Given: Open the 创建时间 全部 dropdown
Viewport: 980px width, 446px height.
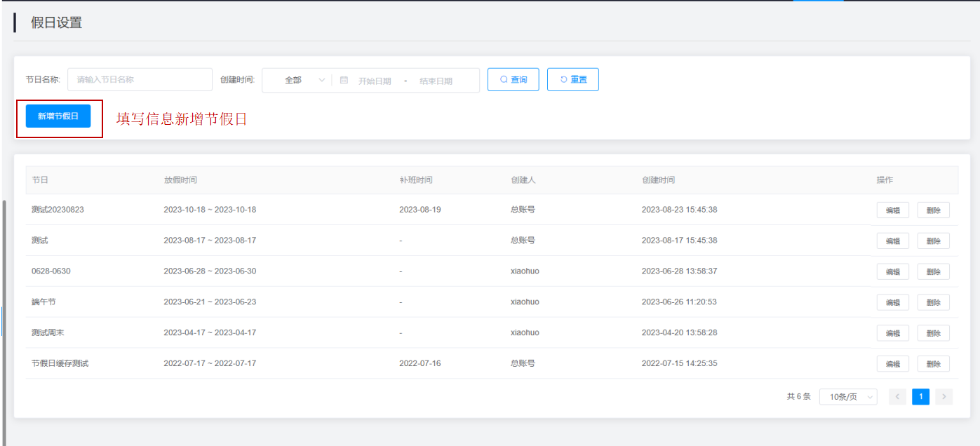Looking at the screenshot, I should (297, 80).
